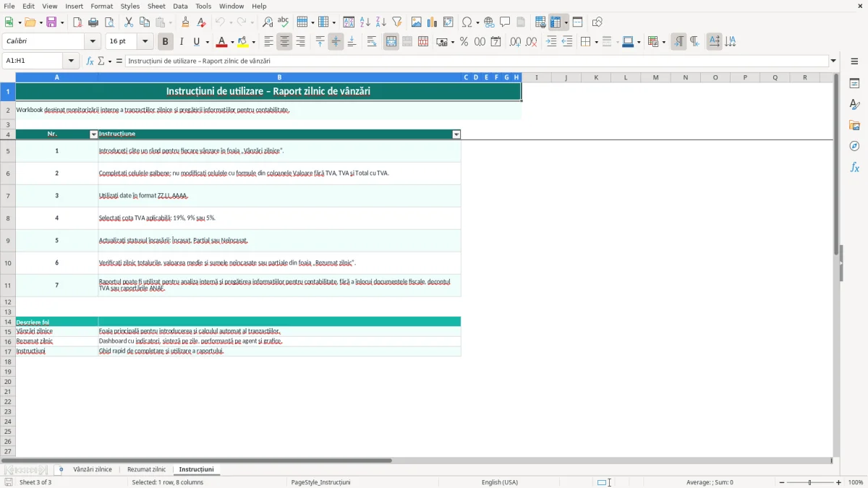Toggle Align Left

[x=268, y=42]
